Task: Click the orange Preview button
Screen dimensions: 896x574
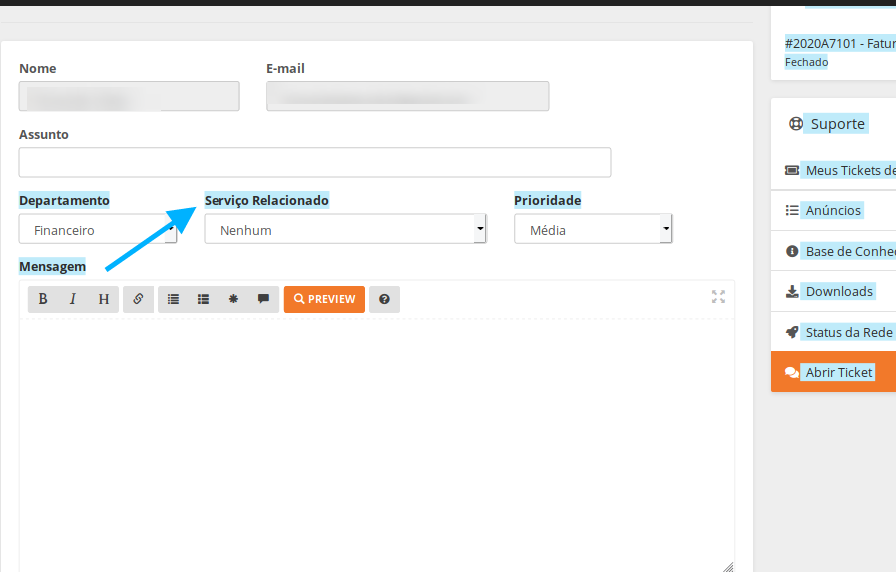Action: point(324,299)
